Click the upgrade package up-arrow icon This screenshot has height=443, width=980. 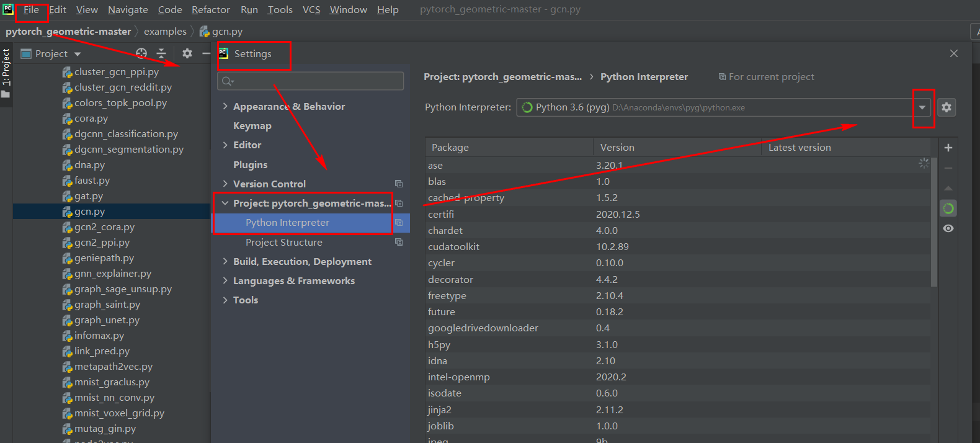[948, 188]
